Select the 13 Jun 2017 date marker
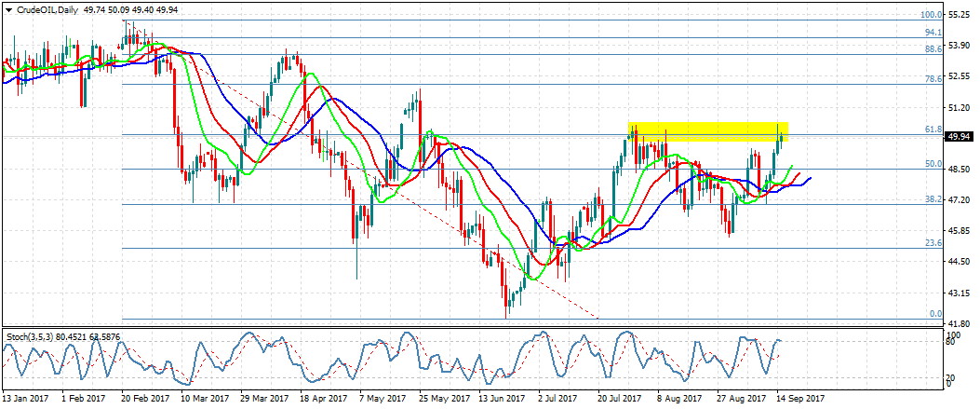Viewport: 980px width, 409px height. [498, 398]
